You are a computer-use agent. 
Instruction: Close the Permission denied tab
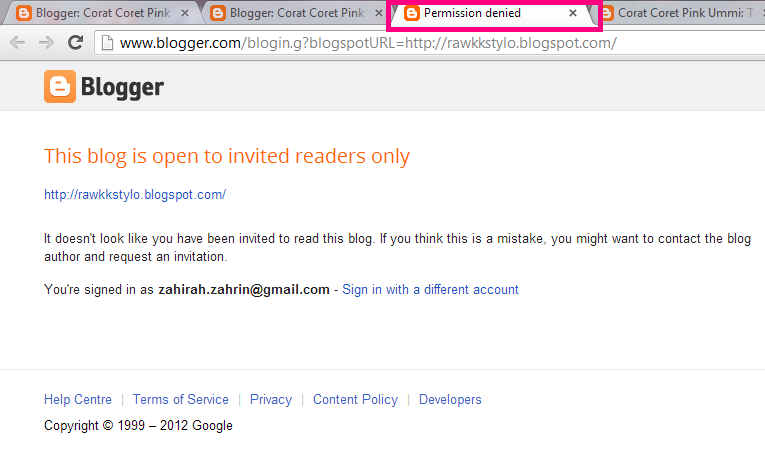pos(572,14)
